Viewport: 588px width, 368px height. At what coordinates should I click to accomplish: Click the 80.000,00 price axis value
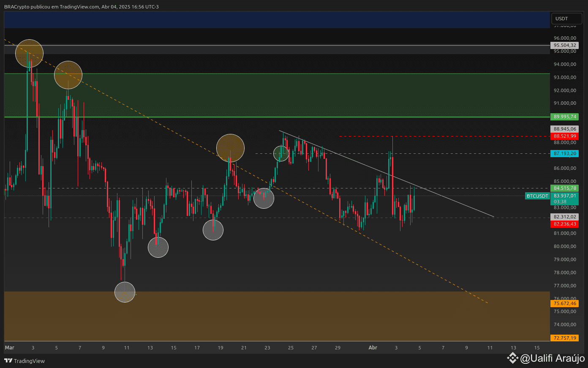pos(565,246)
